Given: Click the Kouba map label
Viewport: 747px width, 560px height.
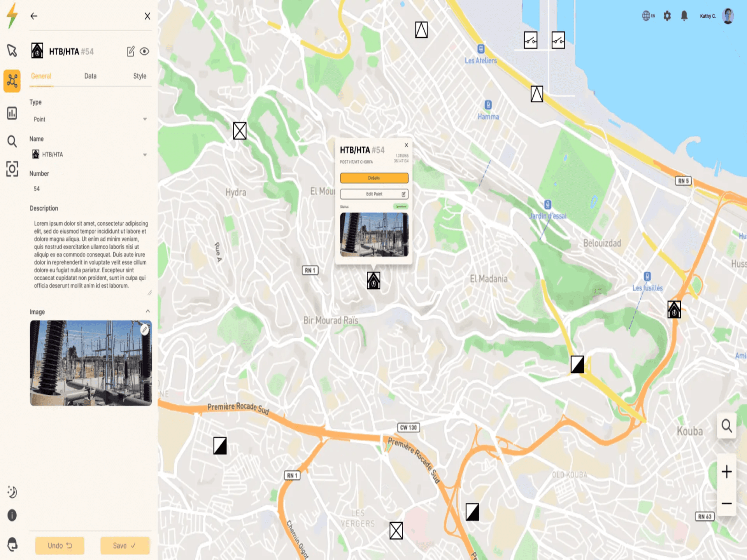Looking at the screenshot, I should point(690,431).
